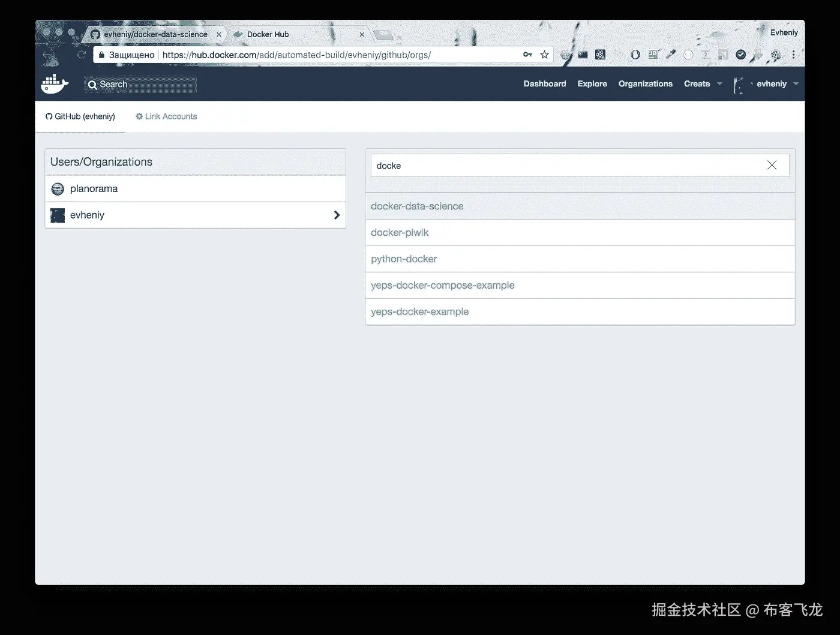This screenshot has height=635, width=840.
Task: Choose docker-data-science repository
Action: [580, 206]
